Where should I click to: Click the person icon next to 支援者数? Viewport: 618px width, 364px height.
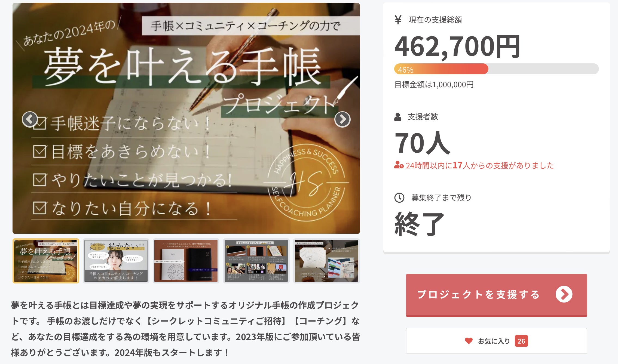coord(398,117)
